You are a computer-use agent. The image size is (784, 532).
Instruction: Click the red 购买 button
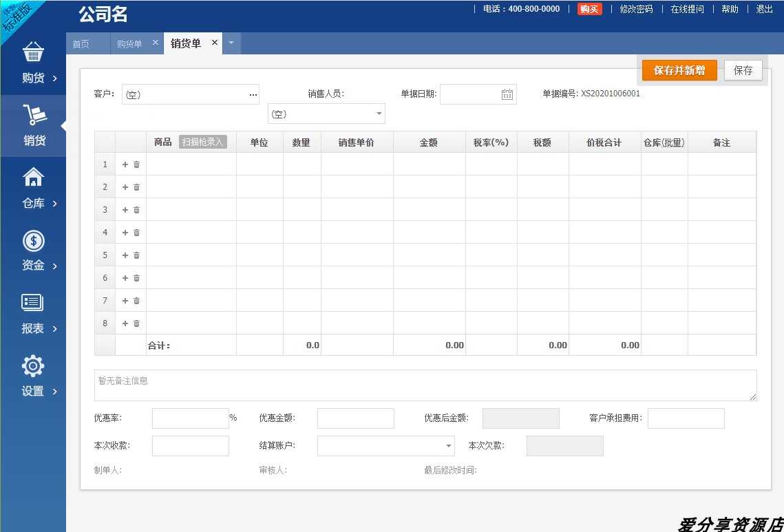pos(589,9)
